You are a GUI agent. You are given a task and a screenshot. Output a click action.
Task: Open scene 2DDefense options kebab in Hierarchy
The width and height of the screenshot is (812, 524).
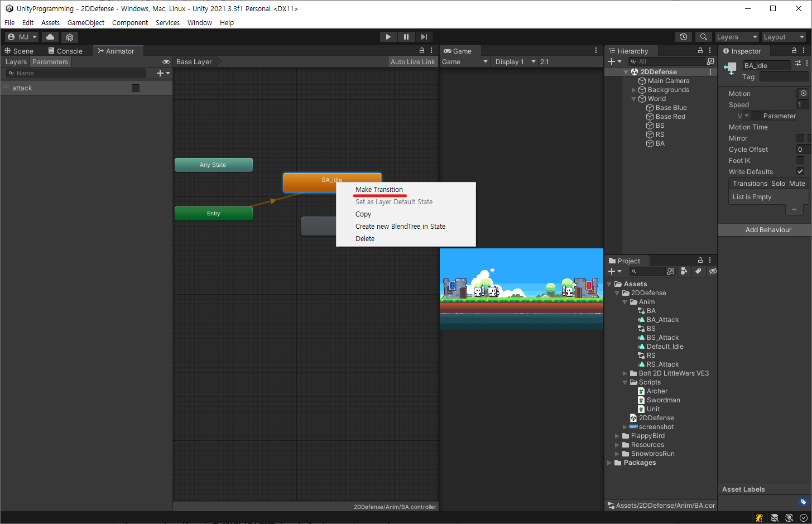[710, 72]
